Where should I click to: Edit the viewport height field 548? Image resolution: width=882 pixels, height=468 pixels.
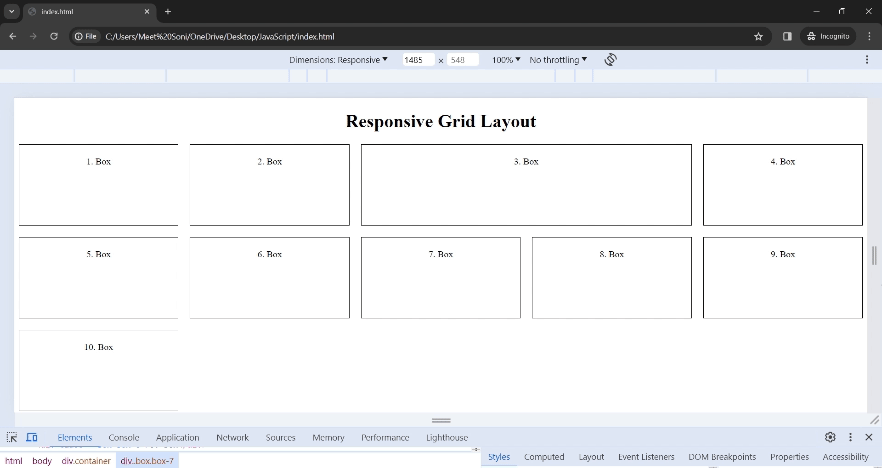click(462, 60)
